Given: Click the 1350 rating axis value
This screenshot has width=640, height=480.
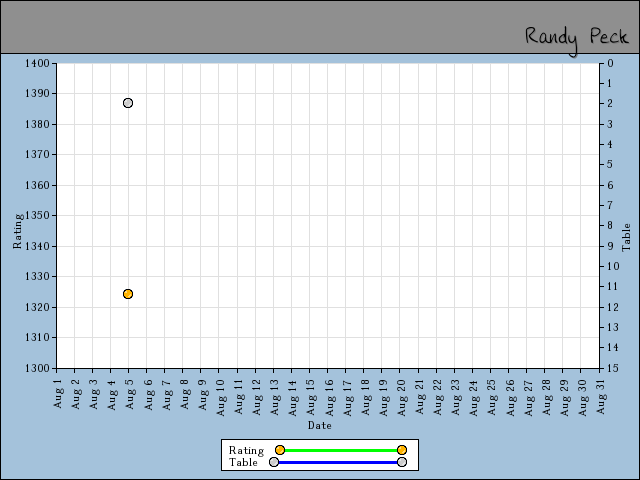Looking at the screenshot, I should tap(37, 216).
